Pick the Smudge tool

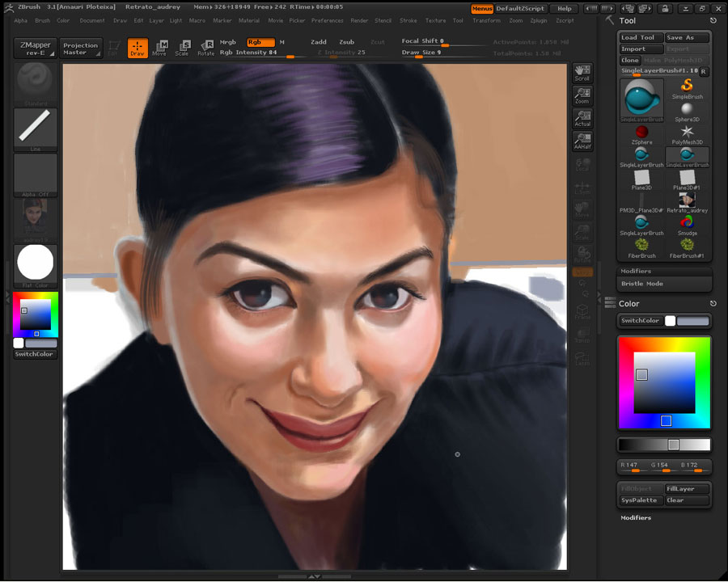(687, 226)
